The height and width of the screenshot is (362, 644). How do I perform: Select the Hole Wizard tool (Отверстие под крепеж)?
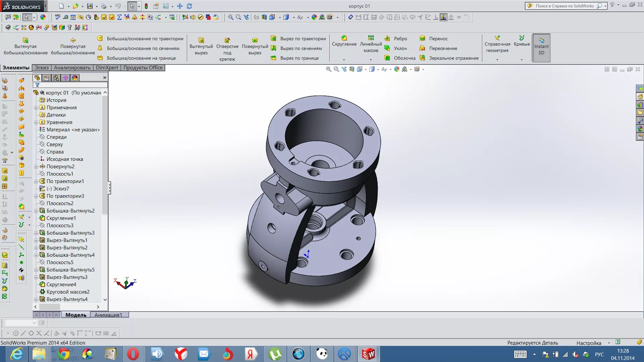coord(227,41)
